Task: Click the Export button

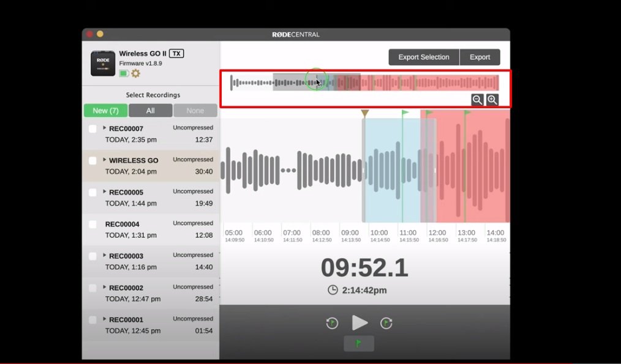Action: (x=480, y=57)
